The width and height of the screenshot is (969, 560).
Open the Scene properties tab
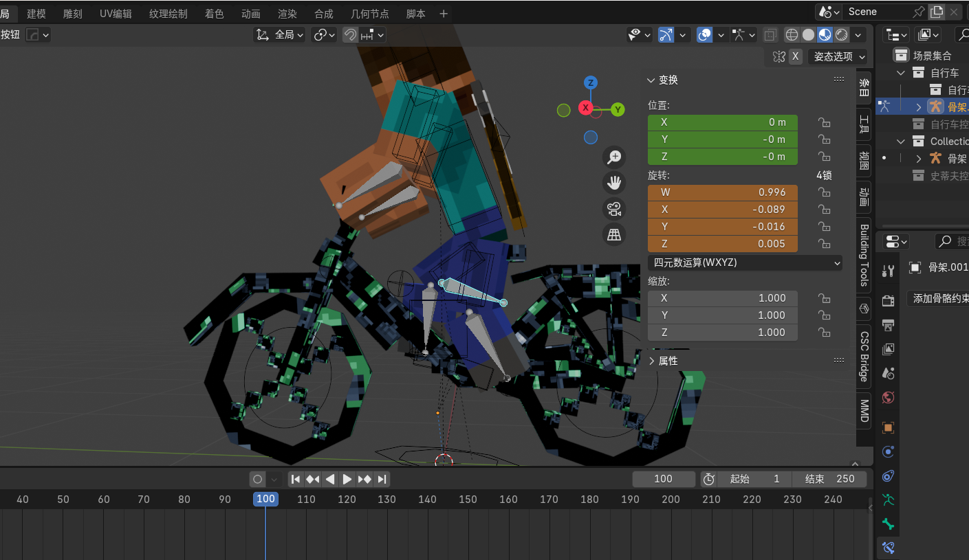pos(888,373)
